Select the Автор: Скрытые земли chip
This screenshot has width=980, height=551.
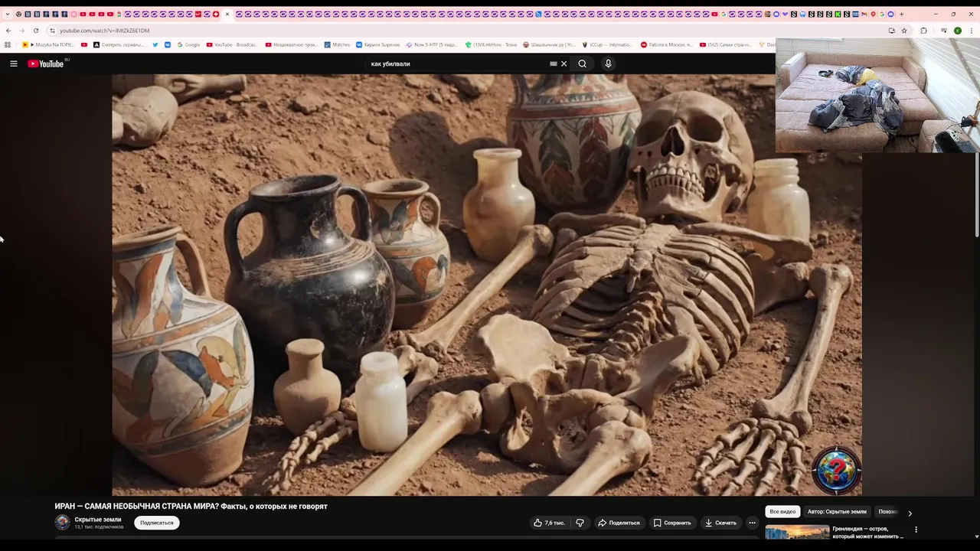[837, 512]
